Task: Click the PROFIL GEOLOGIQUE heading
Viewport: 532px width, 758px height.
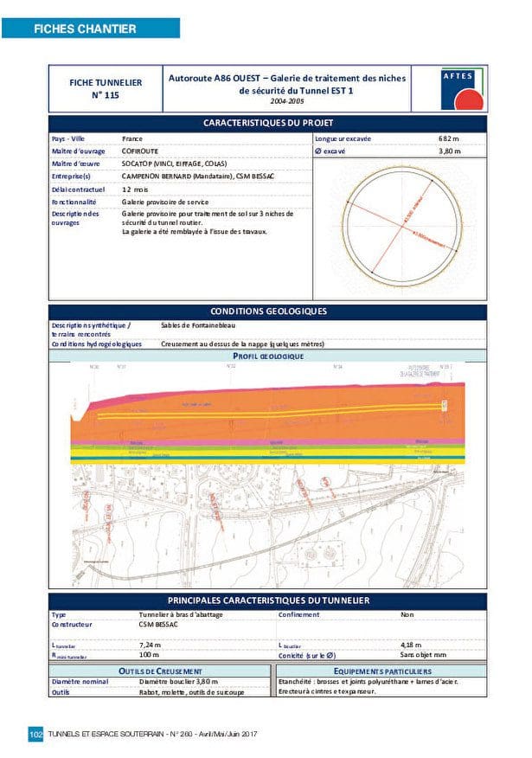Action: (267, 356)
